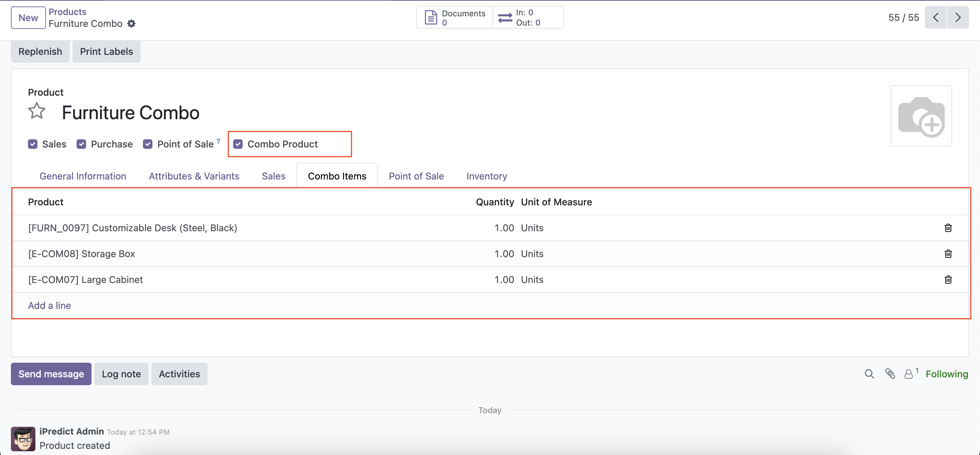Click the gear icon beside Furniture Combo
Screen dimensions: 980x455
pyautogui.click(x=131, y=23)
